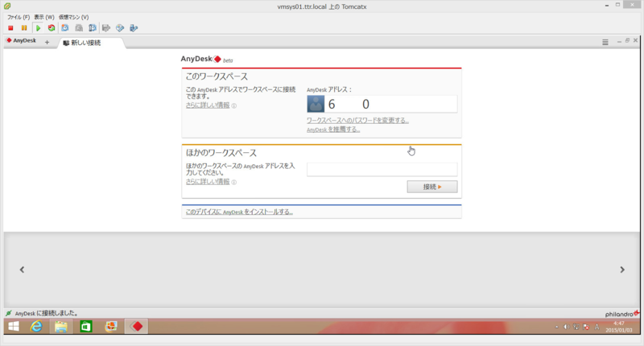Click the user avatar next to AnyDesk address
The width and height of the screenshot is (644, 346).
point(316,104)
